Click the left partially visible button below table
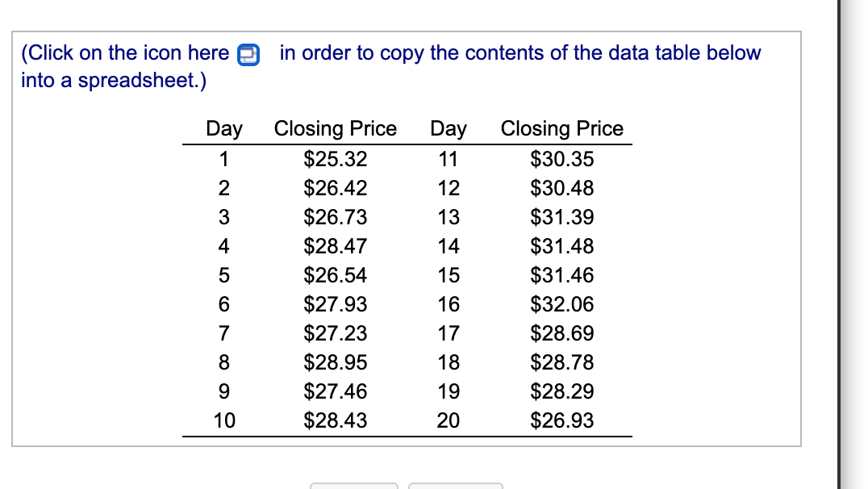The width and height of the screenshot is (868, 489). tap(353, 486)
